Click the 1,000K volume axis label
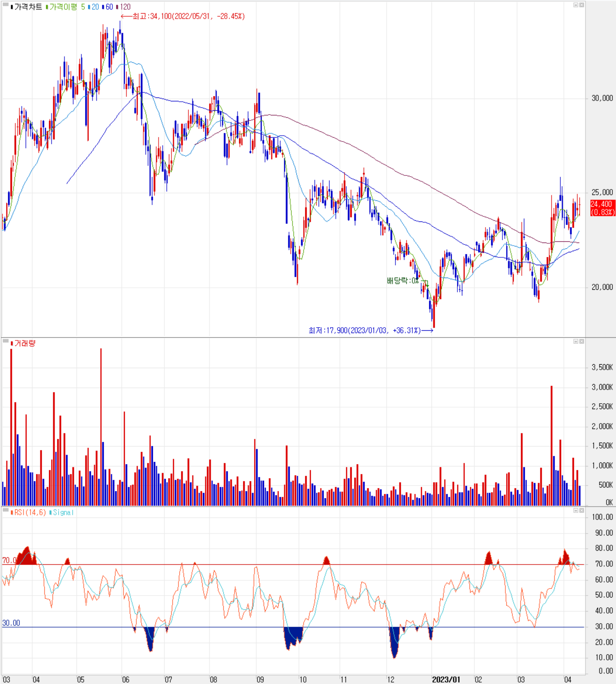Image resolution: width=616 pixels, height=684 pixels. (x=602, y=466)
